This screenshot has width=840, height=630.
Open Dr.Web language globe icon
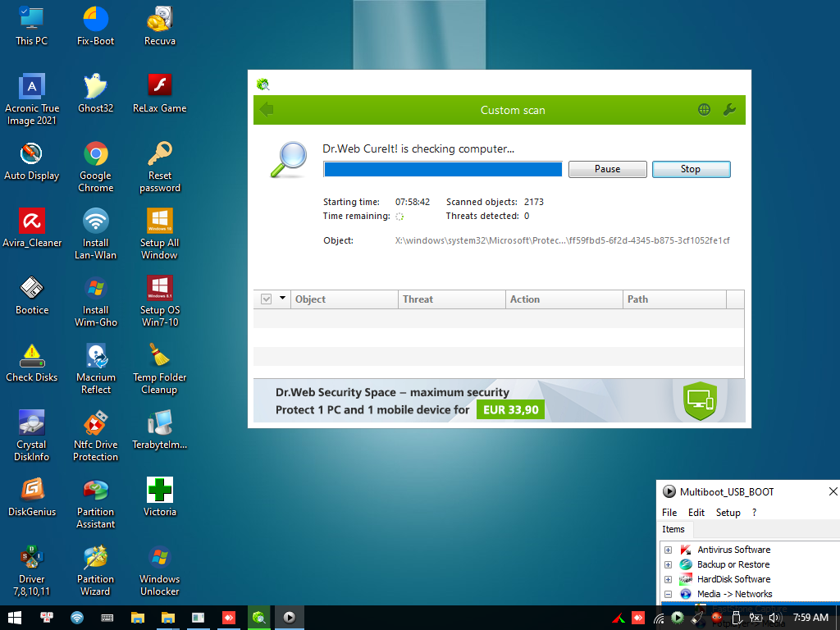[x=704, y=110]
